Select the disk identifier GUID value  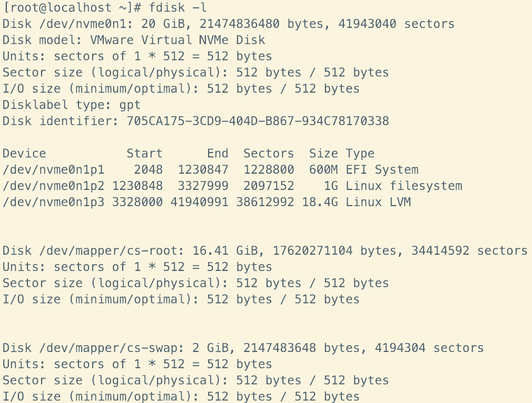(x=258, y=121)
